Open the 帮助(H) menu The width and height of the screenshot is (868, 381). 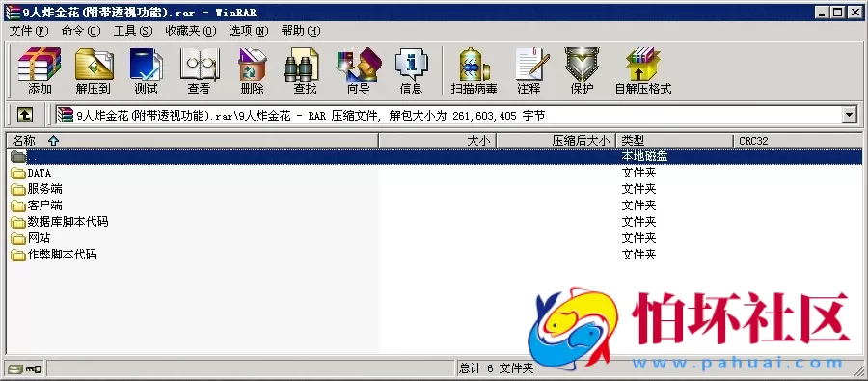coord(301,31)
